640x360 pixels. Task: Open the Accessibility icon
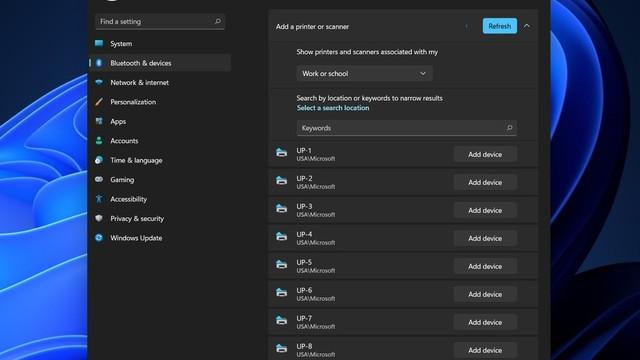click(x=99, y=199)
